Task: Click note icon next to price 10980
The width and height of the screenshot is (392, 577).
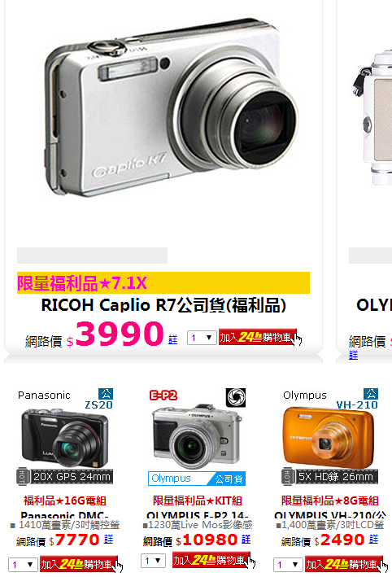Action: point(246,540)
